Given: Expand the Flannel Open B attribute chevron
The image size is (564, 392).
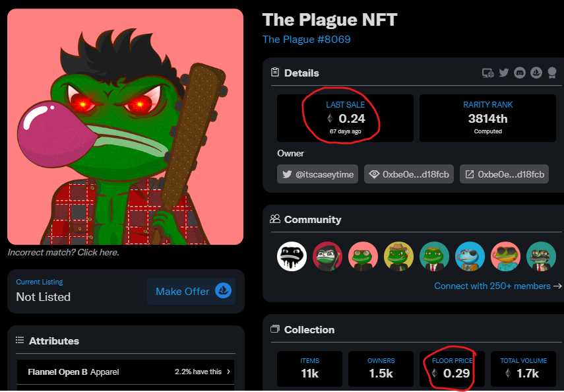Looking at the screenshot, I should (x=228, y=372).
